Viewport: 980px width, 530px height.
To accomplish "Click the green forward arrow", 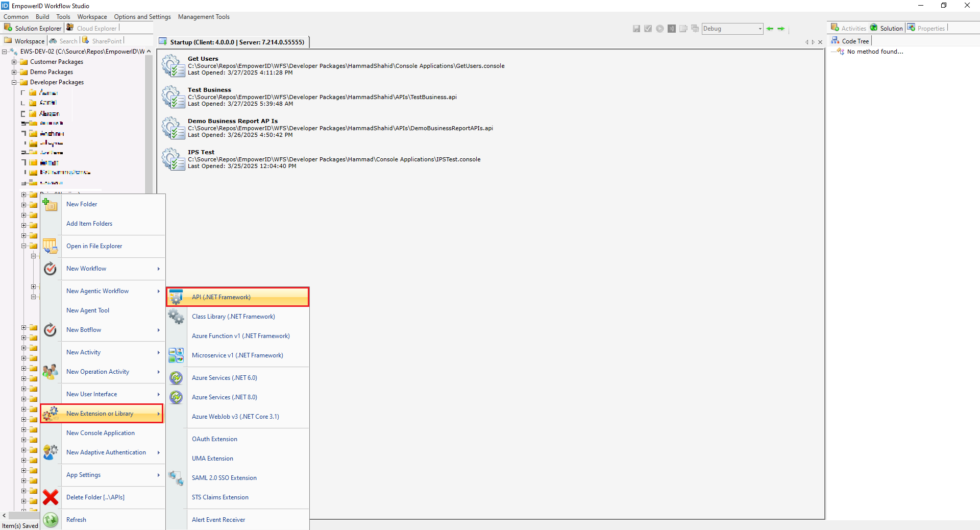I will (x=781, y=29).
